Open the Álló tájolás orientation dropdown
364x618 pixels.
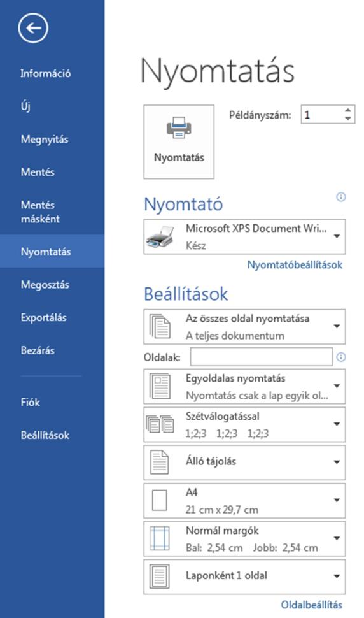coord(245,463)
